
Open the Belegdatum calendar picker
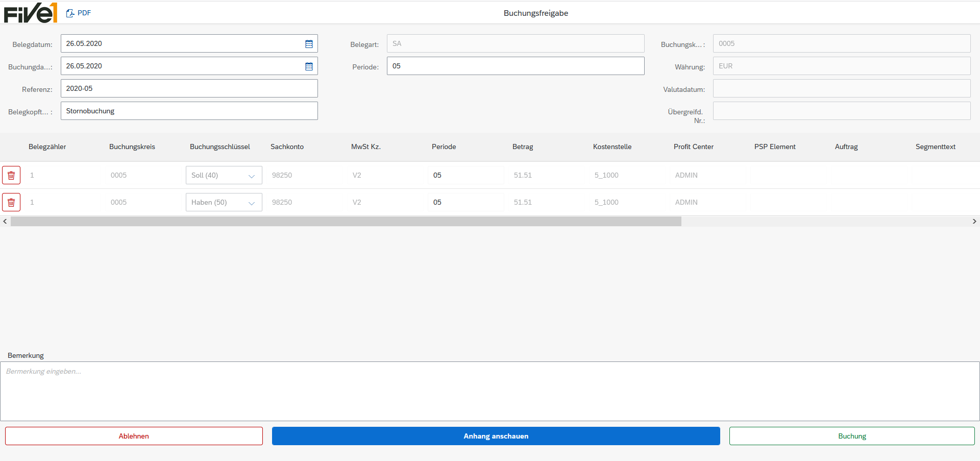[x=309, y=44]
